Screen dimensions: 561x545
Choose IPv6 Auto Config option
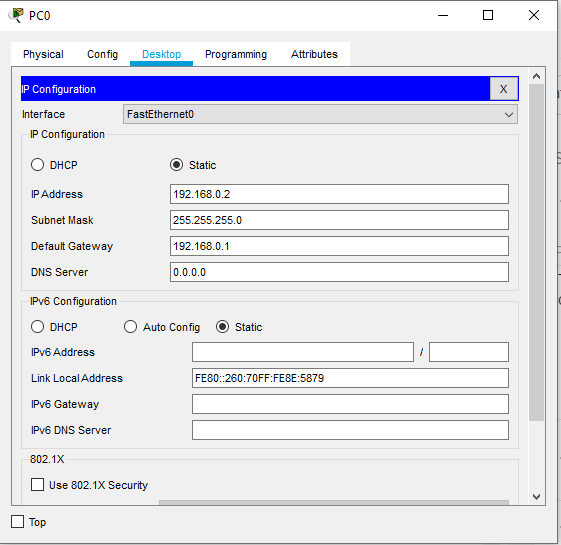click(131, 327)
